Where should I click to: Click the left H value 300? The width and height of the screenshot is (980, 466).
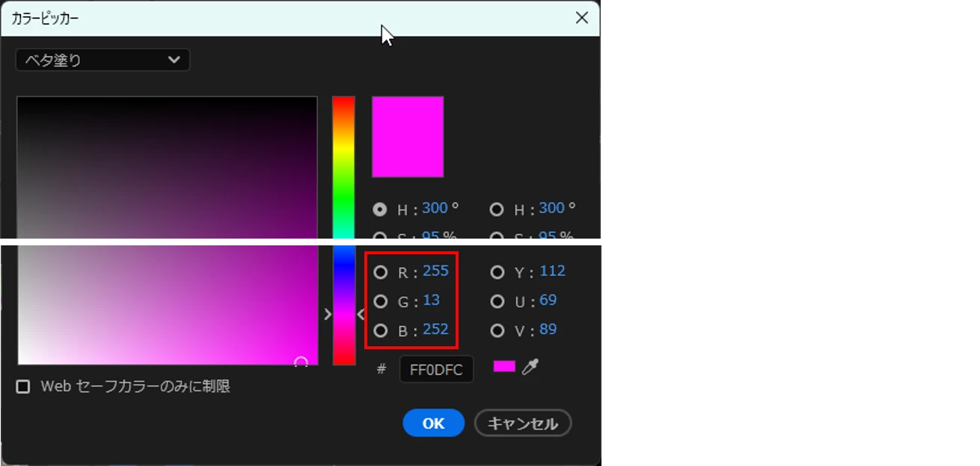coord(435,208)
